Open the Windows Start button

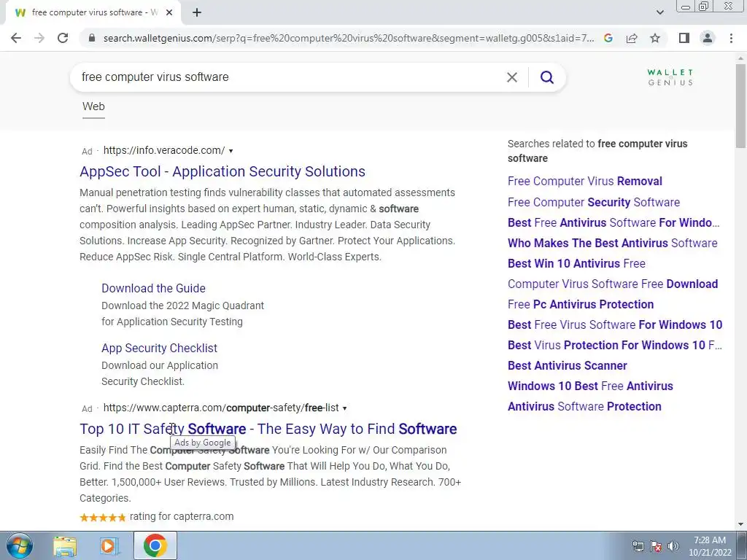[20, 545]
